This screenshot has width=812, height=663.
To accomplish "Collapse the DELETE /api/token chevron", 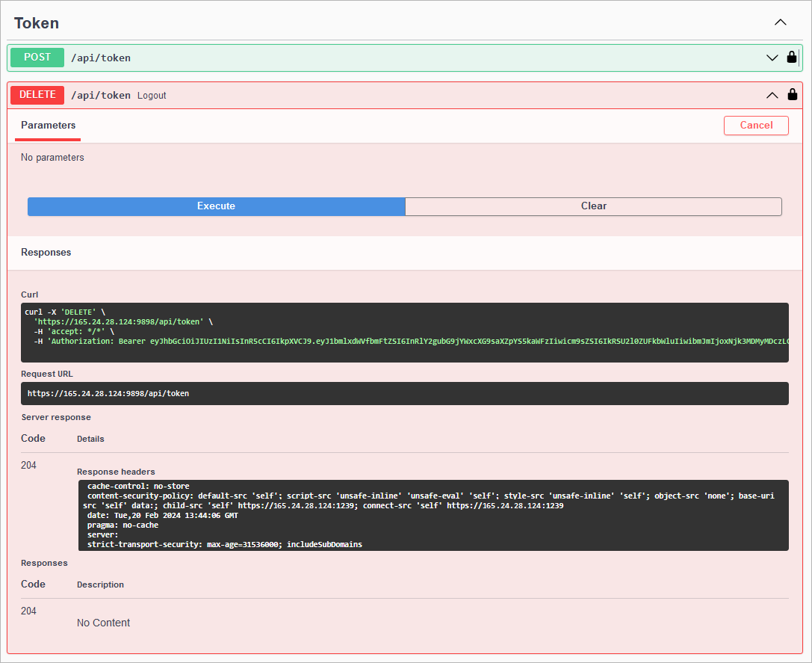I will click(x=772, y=96).
